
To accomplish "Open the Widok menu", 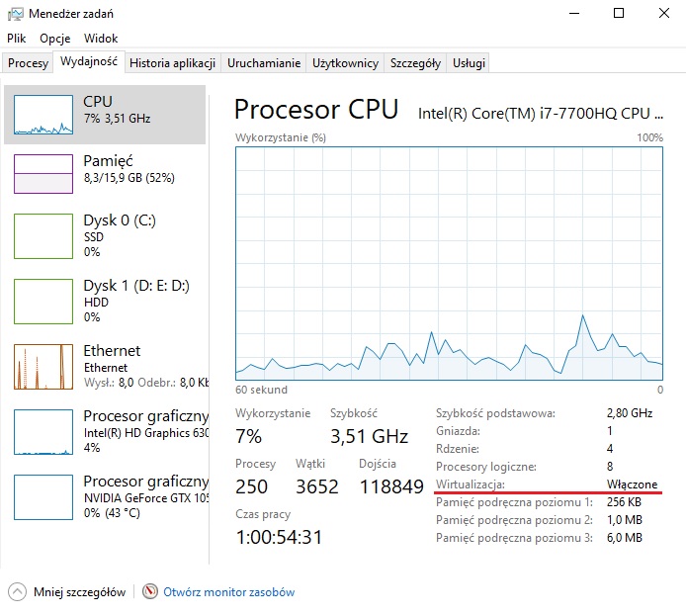I will (101, 38).
